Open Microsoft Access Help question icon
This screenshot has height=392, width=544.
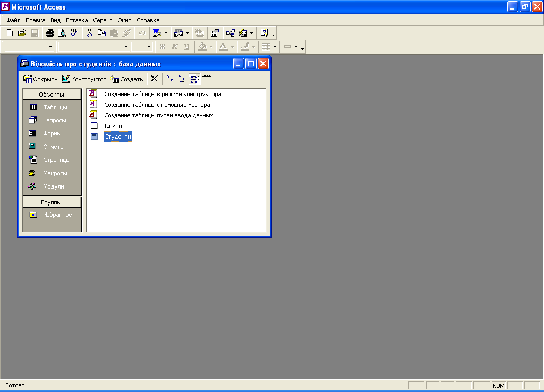(265, 33)
